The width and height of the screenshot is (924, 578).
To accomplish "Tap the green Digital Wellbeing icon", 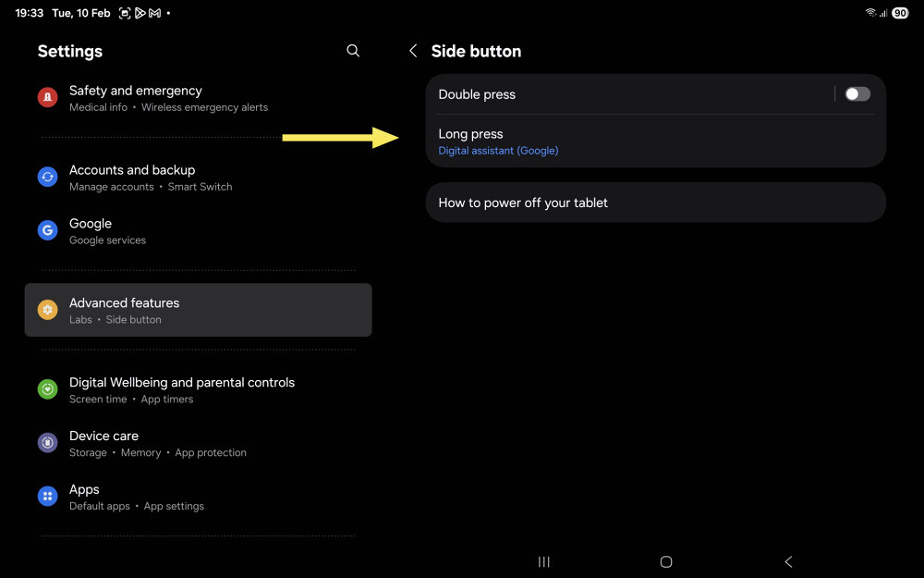I will tap(48, 389).
